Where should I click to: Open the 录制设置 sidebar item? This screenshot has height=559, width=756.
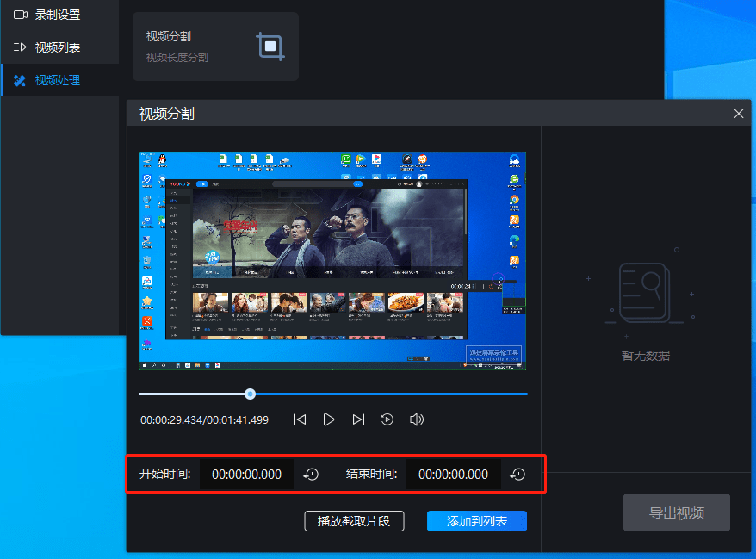[x=59, y=15]
